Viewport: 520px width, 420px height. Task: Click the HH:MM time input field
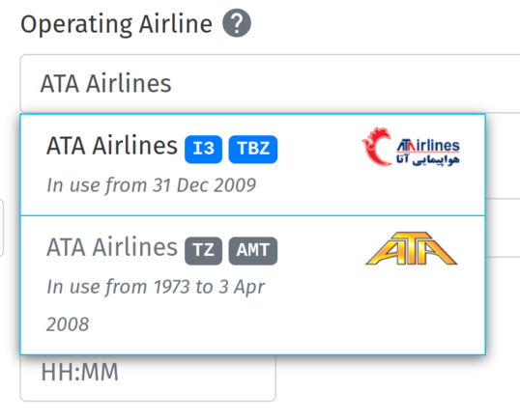pos(148,378)
